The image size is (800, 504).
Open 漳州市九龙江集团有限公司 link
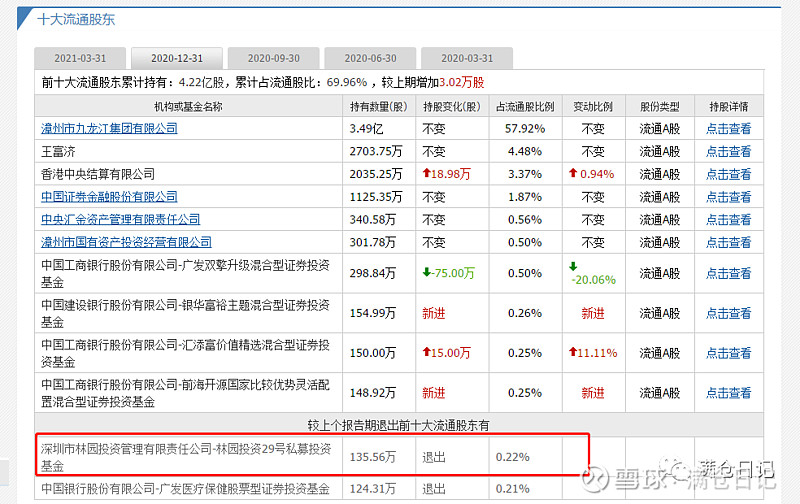[109, 129]
